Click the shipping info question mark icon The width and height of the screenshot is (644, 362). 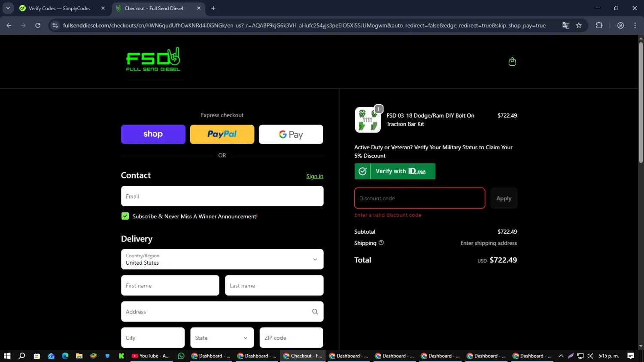click(381, 243)
